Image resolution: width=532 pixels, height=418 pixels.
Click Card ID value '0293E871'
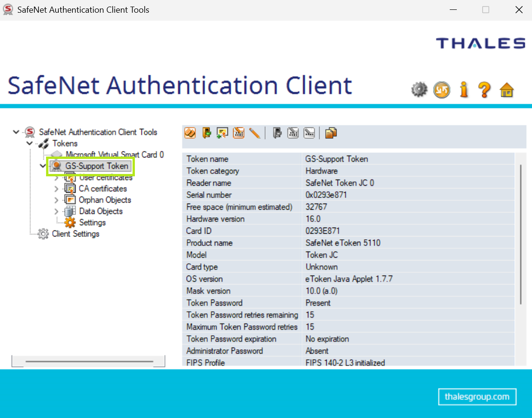click(x=322, y=231)
